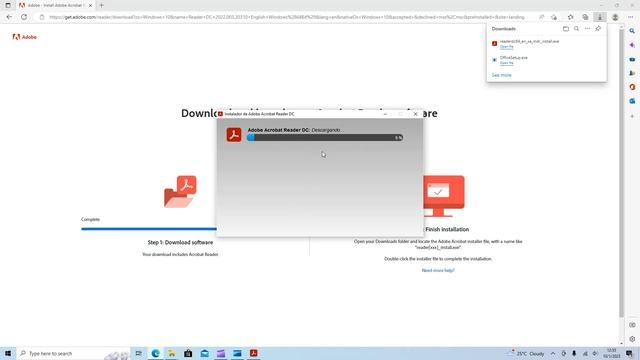Click OfficeSetup.exe file name
640x360 pixels.
(513, 58)
